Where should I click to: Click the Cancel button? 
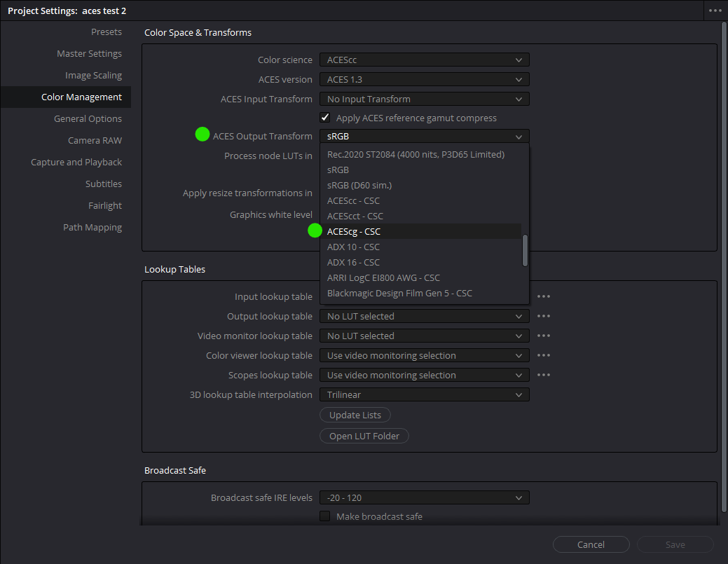point(591,544)
